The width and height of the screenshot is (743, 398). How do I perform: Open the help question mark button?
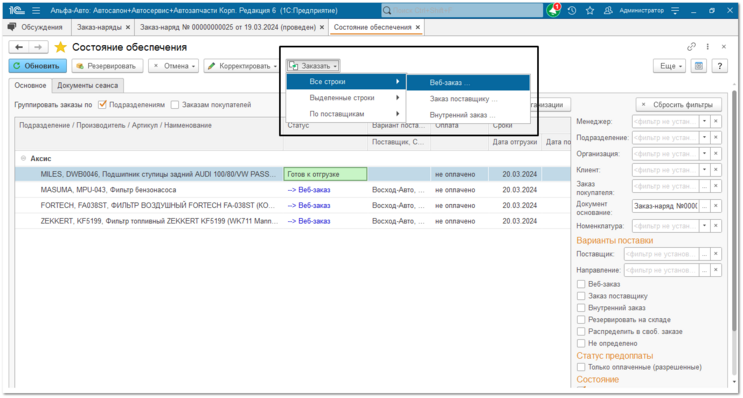pos(720,66)
